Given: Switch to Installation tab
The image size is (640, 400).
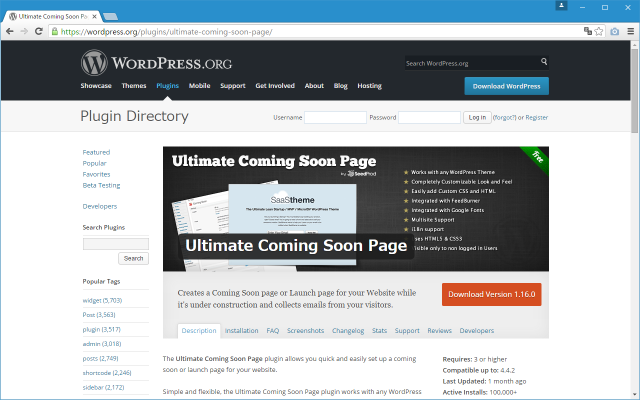Looking at the screenshot, I should click(242, 331).
